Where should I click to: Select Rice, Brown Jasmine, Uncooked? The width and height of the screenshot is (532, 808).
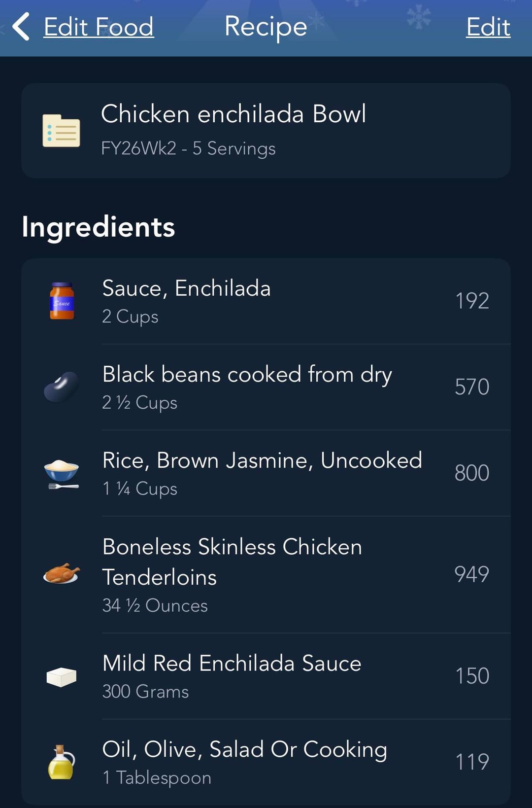(x=262, y=460)
